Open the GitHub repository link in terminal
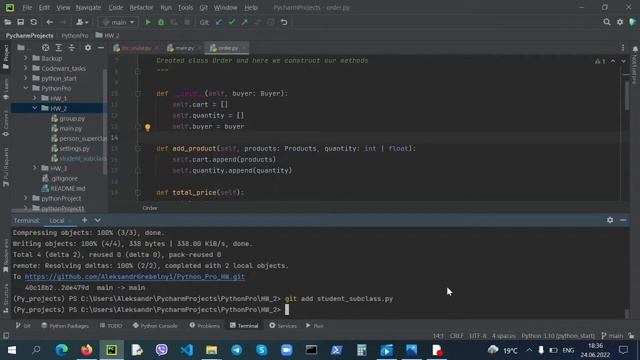Viewport: 640px width, 360px height. 135,277
